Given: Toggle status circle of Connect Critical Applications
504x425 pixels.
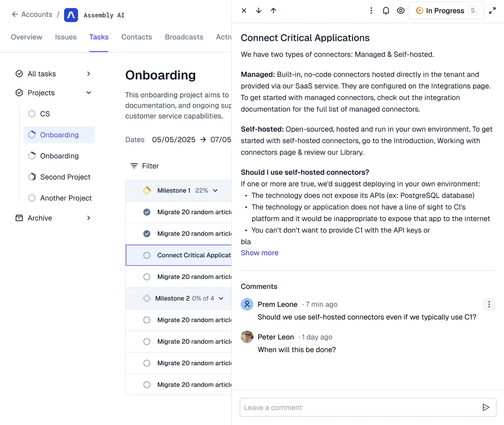Looking at the screenshot, I should [x=147, y=255].
